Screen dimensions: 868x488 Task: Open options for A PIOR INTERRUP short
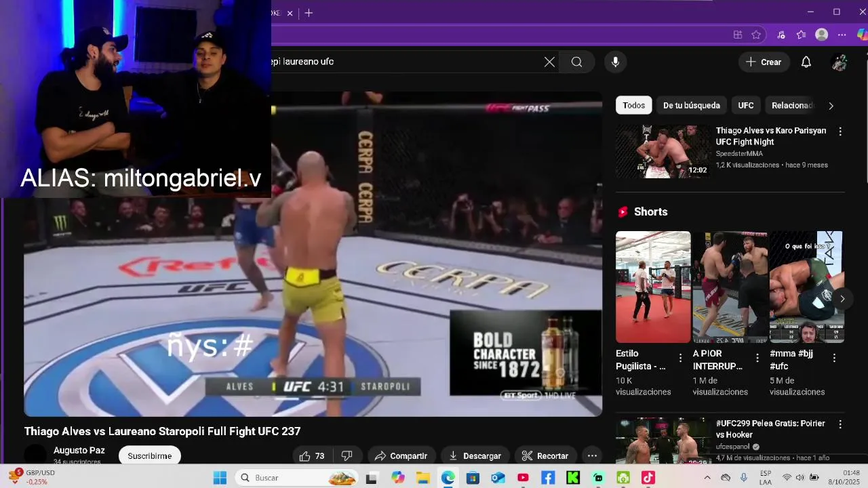(x=757, y=357)
